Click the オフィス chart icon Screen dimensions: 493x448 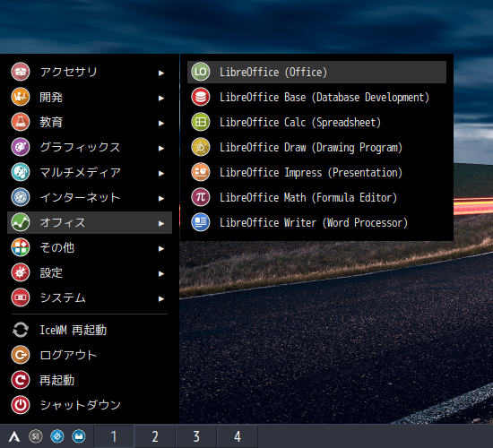point(21,222)
